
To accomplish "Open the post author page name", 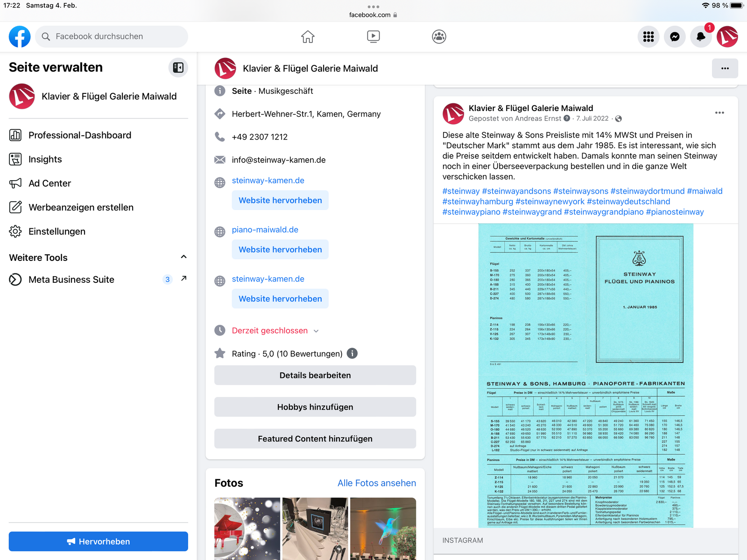I will tap(531, 108).
